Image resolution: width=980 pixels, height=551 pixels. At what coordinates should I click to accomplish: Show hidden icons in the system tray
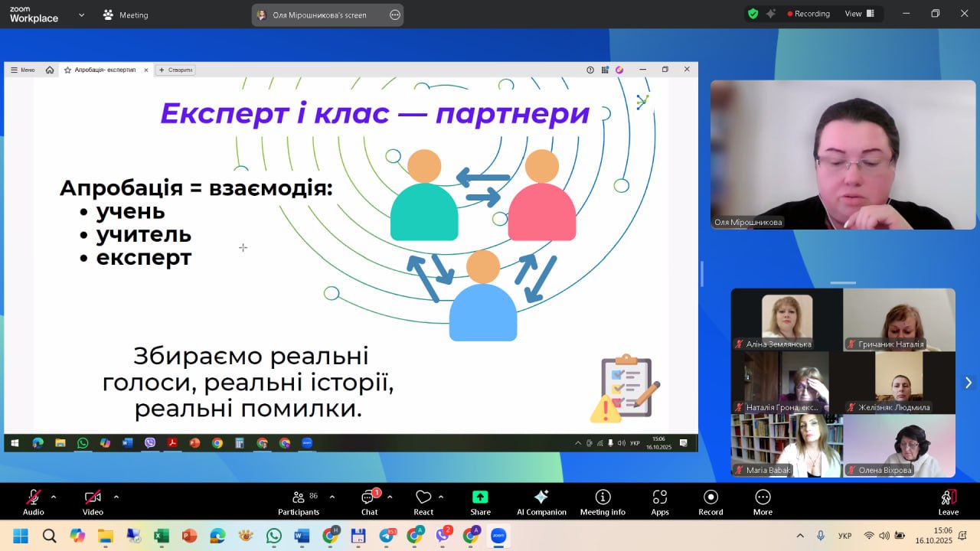pos(801,536)
